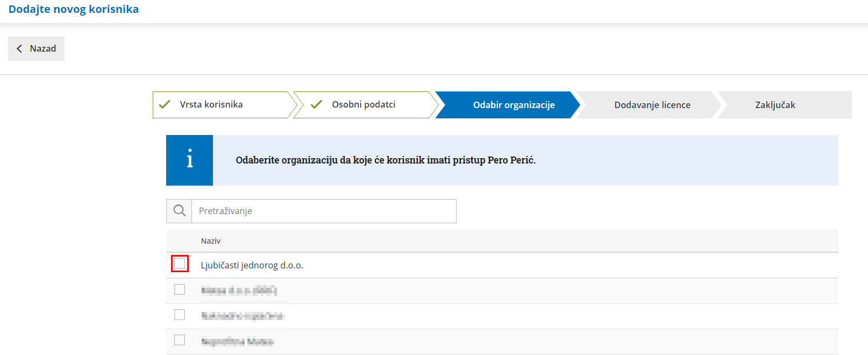Click the blue info icon
This screenshot has height=355, width=868.
[x=189, y=160]
